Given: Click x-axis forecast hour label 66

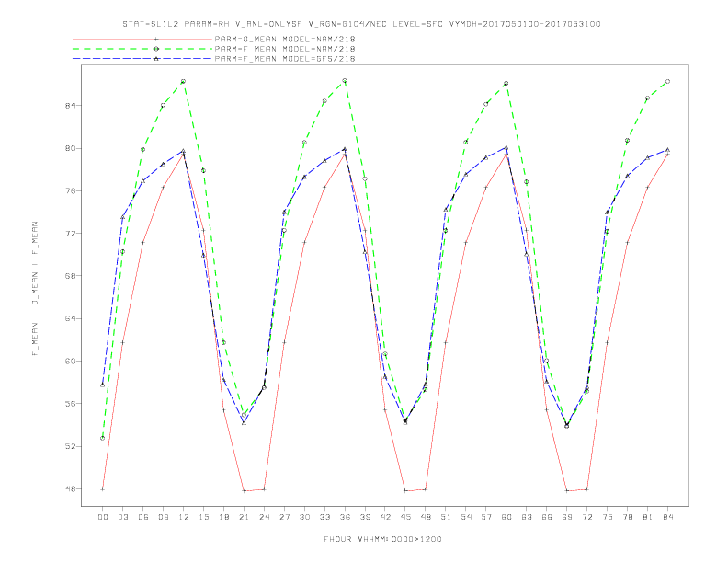Looking at the screenshot, I should (547, 517).
